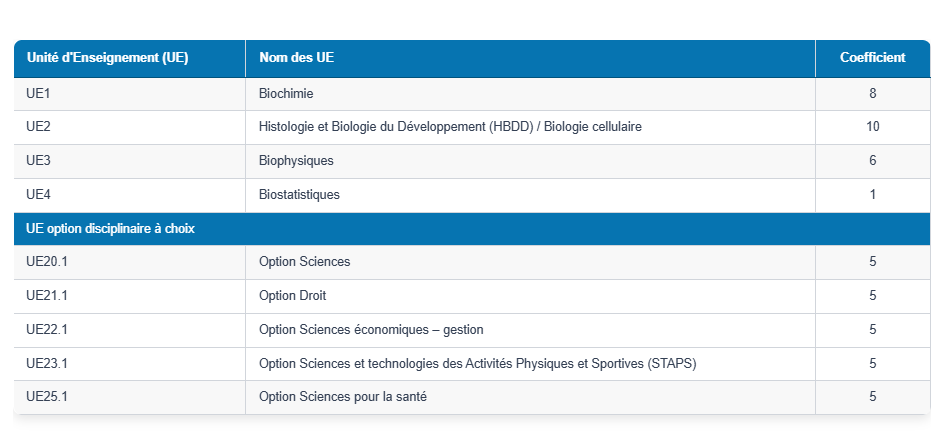The height and width of the screenshot is (441, 943).
Task: Click the 'Biophysiques' cell
Action: 296,161
